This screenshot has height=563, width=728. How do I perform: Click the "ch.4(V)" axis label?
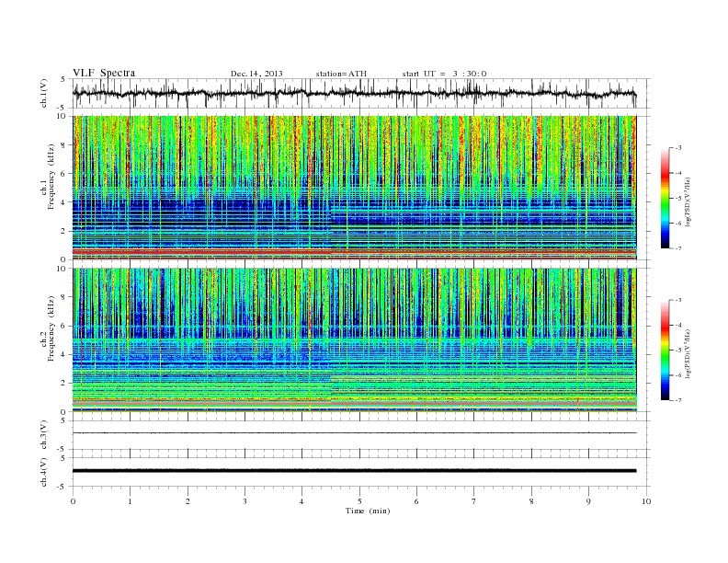(43, 472)
